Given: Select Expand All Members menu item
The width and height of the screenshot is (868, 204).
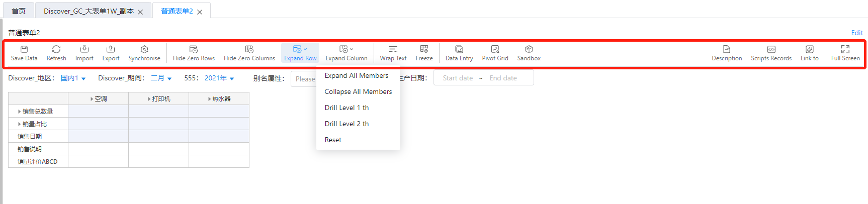Looking at the screenshot, I should [x=356, y=75].
